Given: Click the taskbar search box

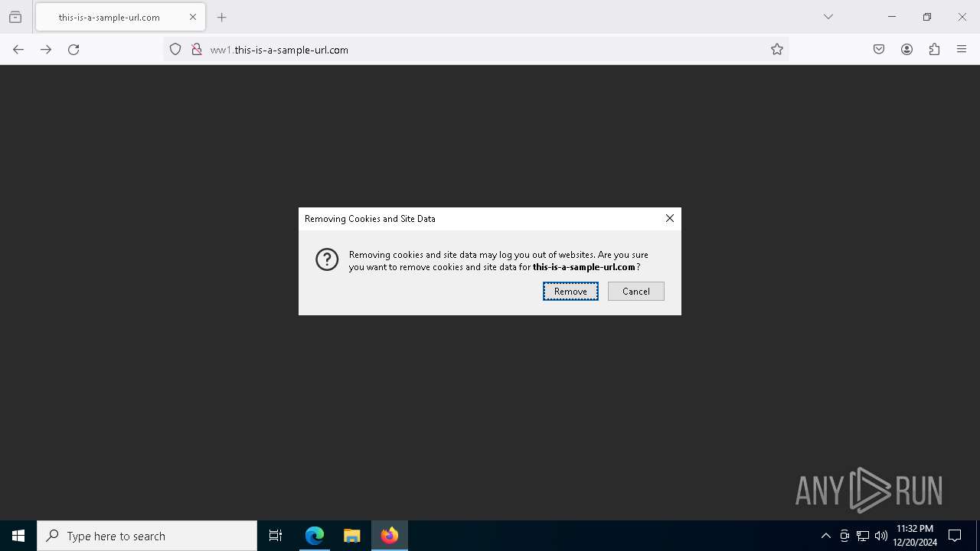Looking at the screenshot, I should 147,536.
